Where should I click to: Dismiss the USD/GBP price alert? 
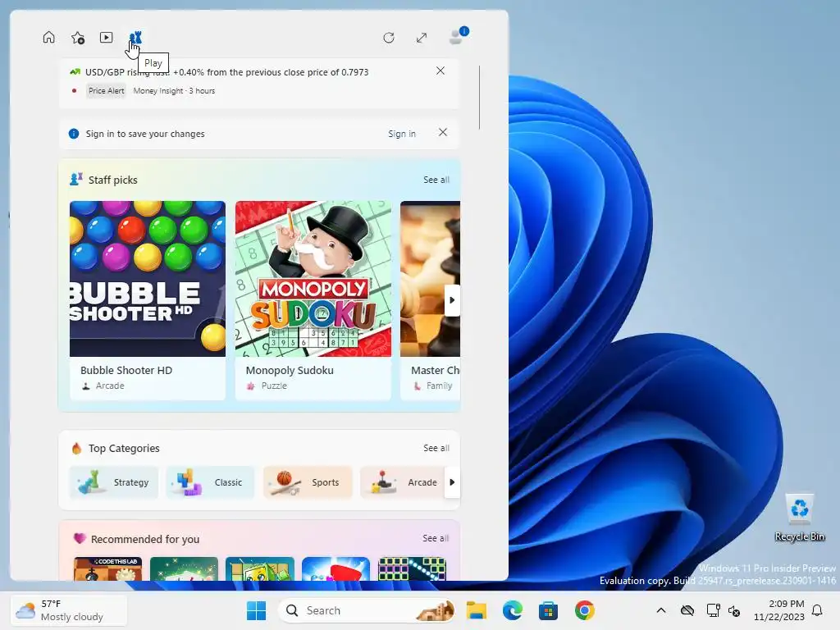pyautogui.click(x=441, y=71)
